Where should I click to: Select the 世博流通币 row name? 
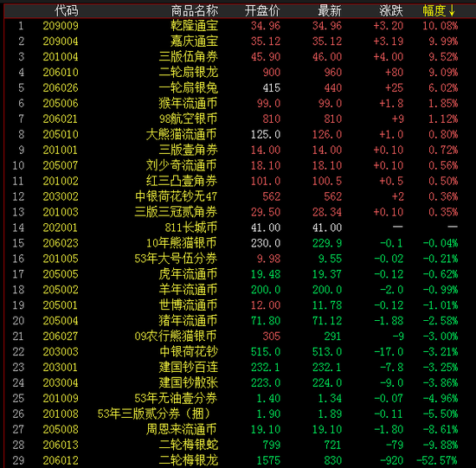tap(188, 305)
